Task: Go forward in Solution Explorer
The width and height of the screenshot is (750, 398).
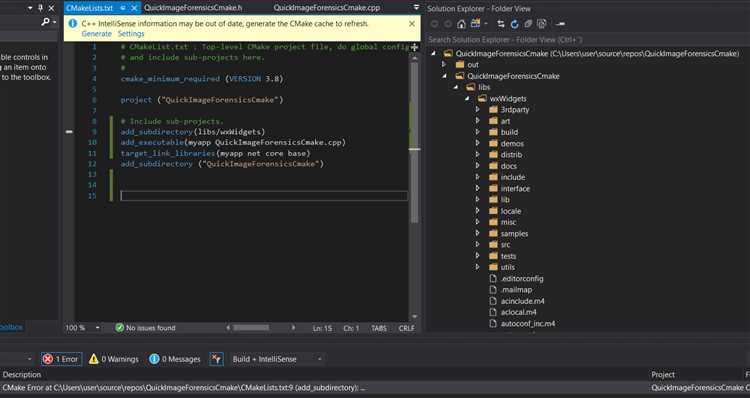Action: (x=448, y=24)
